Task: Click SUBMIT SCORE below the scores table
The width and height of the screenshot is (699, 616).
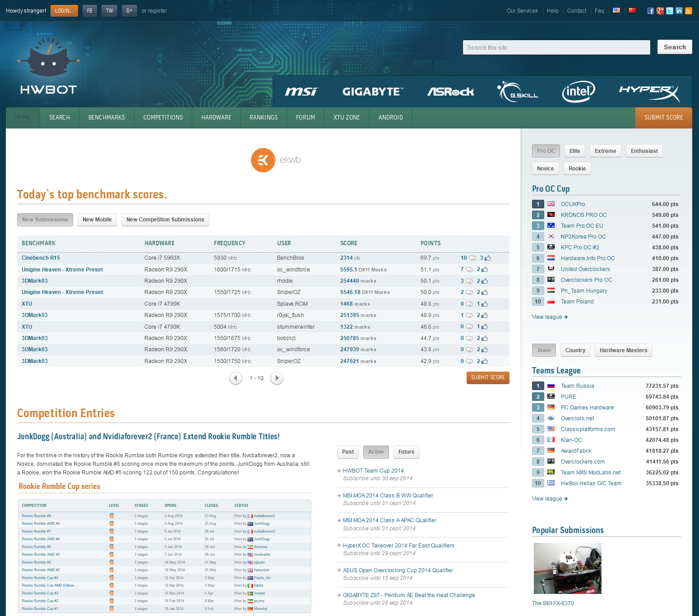Action: pyautogui.click(x=488, y=377)
